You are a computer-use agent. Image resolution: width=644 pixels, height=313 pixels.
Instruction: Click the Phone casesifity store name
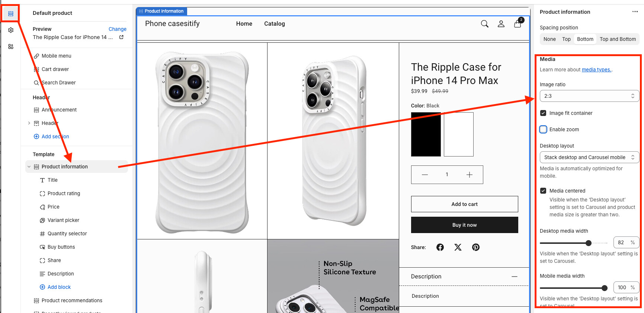coord(172,24)
